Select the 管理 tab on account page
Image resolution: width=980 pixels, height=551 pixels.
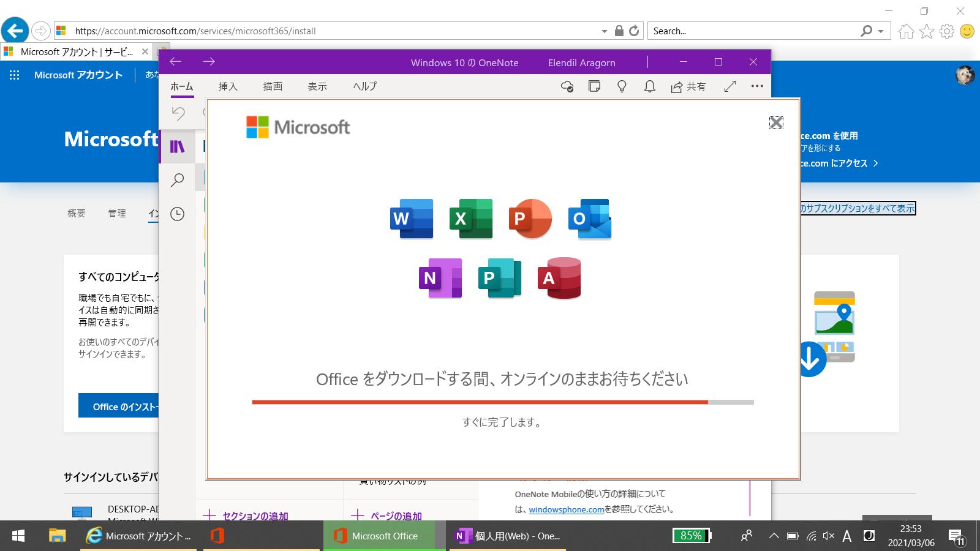coord(117,213)
